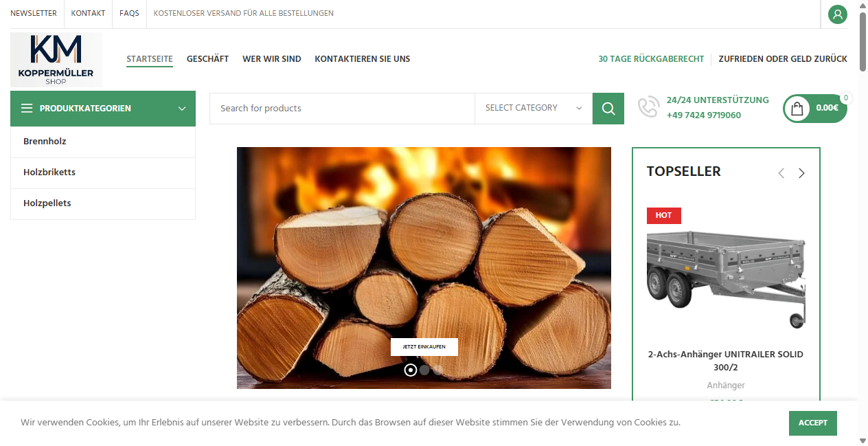Select the Holzbriketts category
This screenshot has height=446, width=868.
[x=103, y=172]
